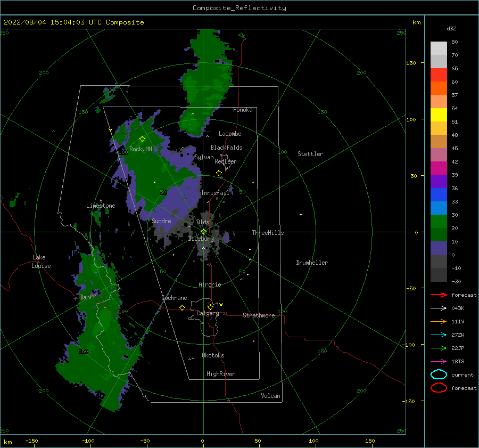Select the light gray 70-80 dBZ swatch
Screen dimensions: 479x448
point(439,48)
